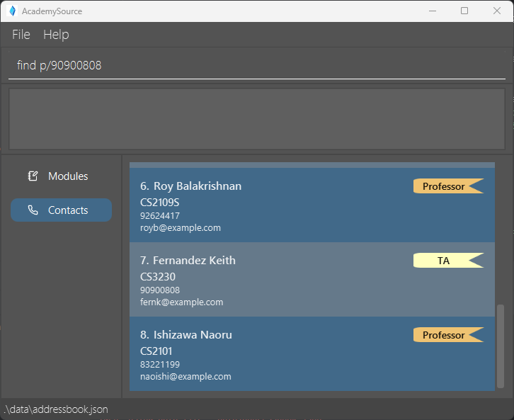Maximize the AcademySource window

[464, 11]
